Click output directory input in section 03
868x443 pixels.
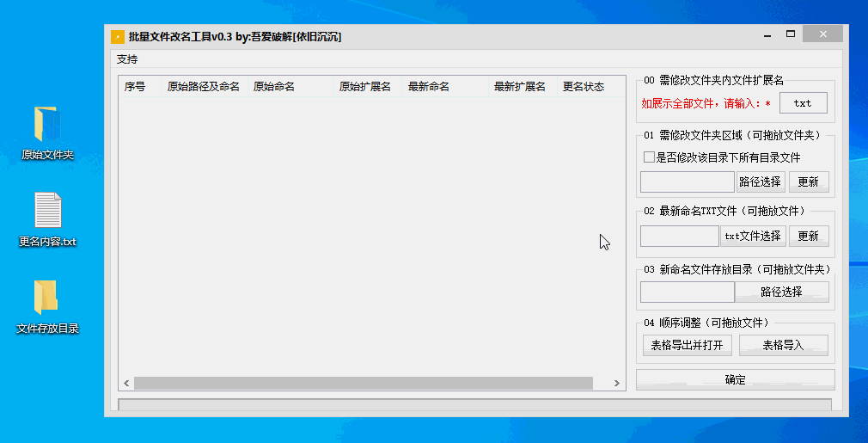tap(688, 292)
